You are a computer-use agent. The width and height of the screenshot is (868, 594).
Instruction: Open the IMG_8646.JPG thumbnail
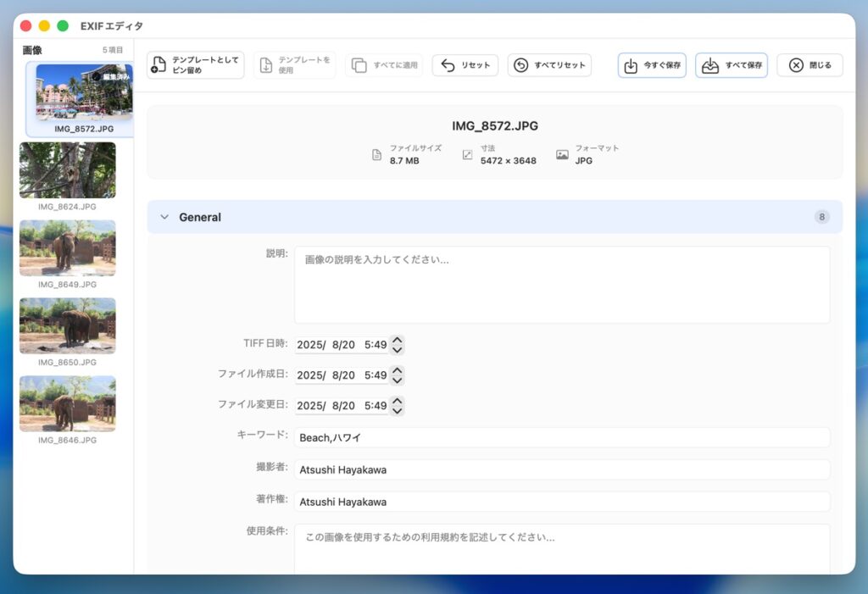(68, 403)
